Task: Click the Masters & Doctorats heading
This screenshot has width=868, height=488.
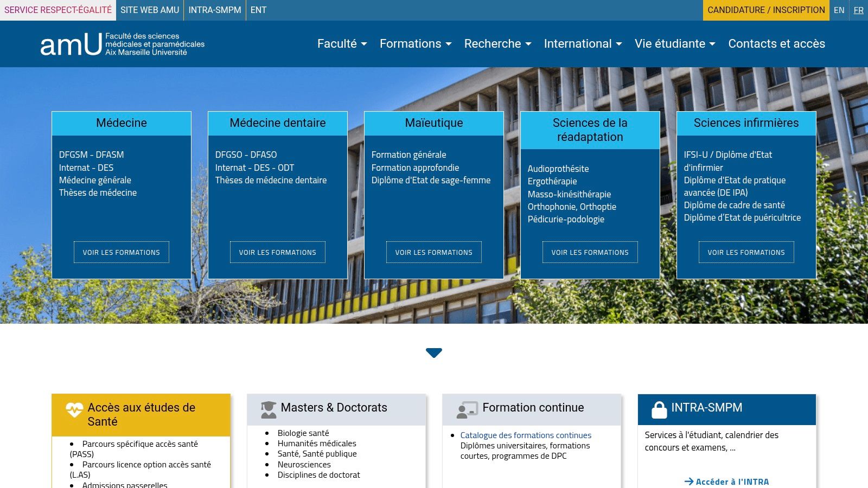Action: tap(334, 408)
